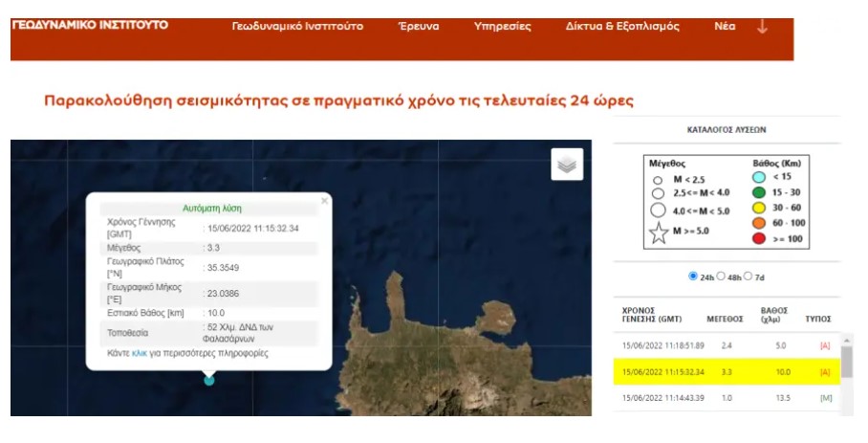
Task: Follow the κλικ link for more information
Action: [140, 353]
